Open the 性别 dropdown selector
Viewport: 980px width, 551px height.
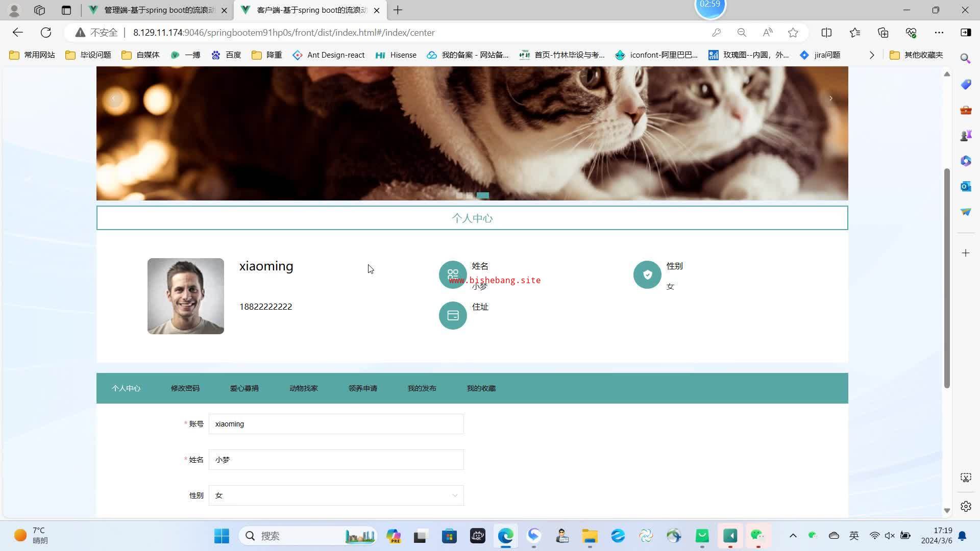(x=336, y=495)
